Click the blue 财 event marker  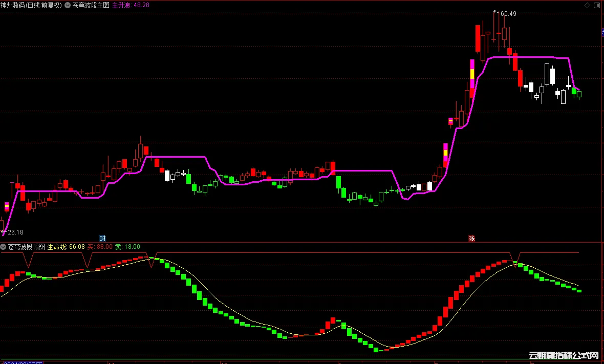102,238
